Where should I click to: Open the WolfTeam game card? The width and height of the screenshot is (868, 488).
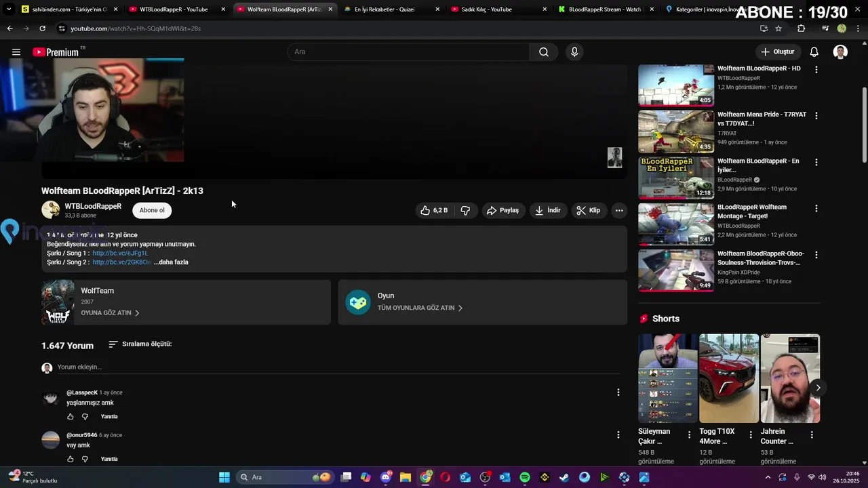(x=186, y=302)
